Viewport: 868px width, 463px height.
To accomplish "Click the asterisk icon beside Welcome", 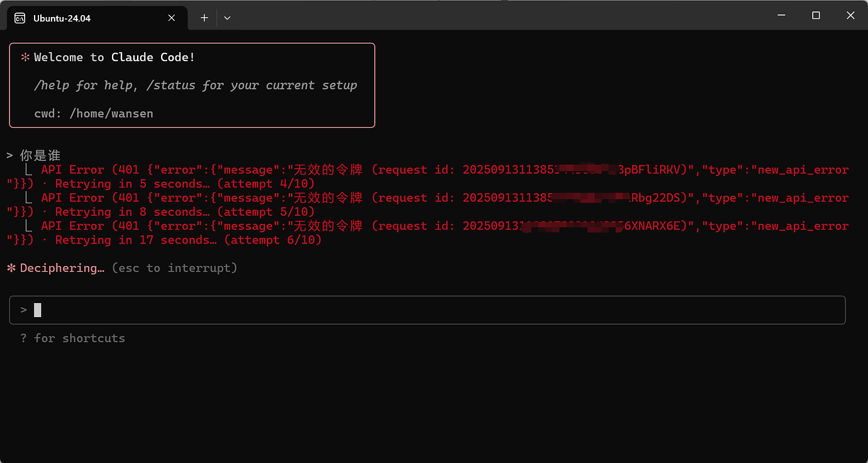I will pos(25,57).
